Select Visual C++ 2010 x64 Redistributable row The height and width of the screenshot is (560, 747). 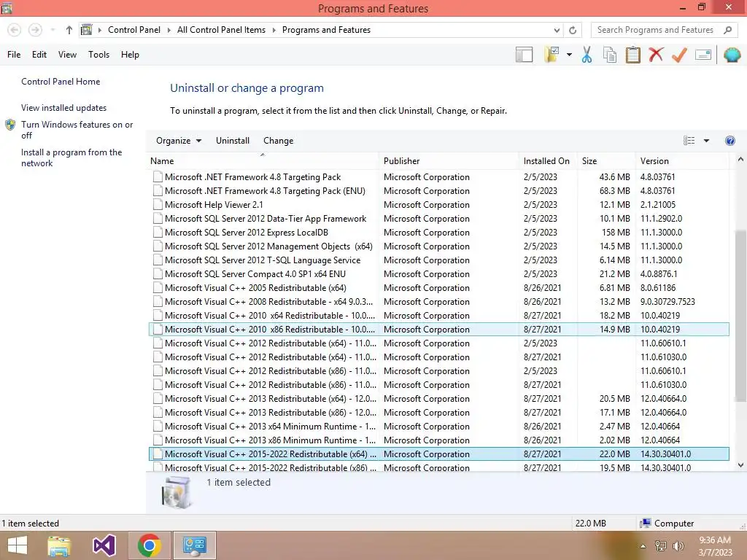click(438, 315)
